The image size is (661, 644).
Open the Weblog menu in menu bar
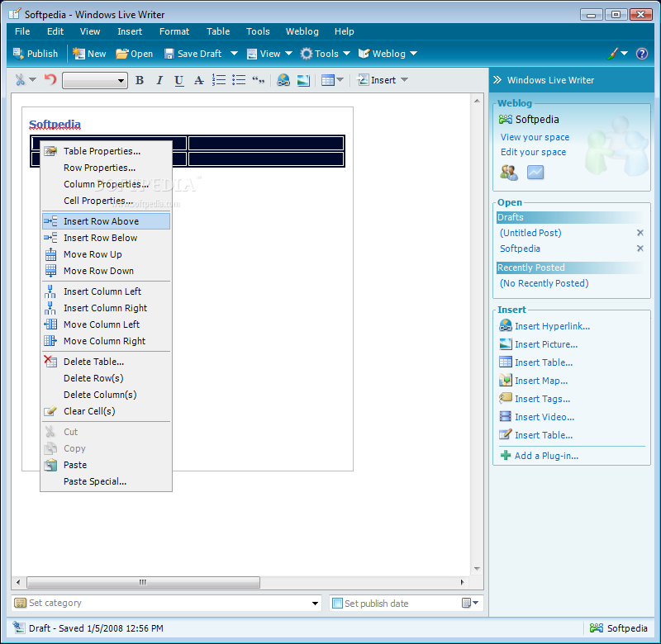tap(302, 31)
